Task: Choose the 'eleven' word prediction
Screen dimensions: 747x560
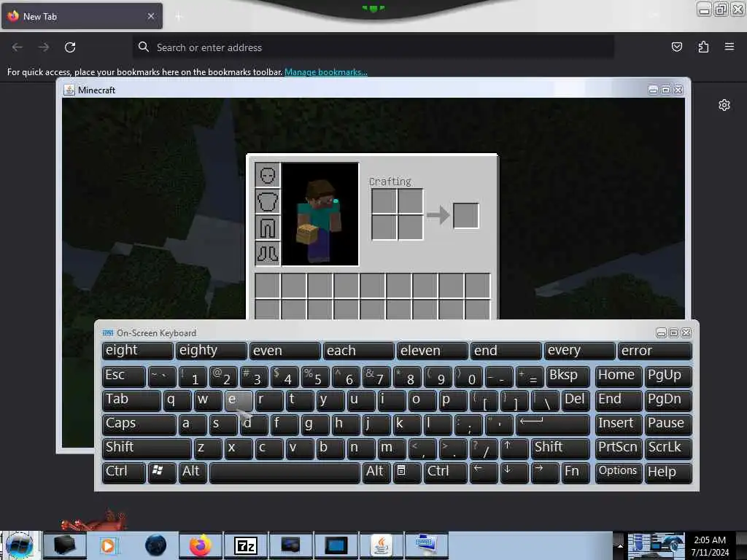Action: tap(432, 351)
